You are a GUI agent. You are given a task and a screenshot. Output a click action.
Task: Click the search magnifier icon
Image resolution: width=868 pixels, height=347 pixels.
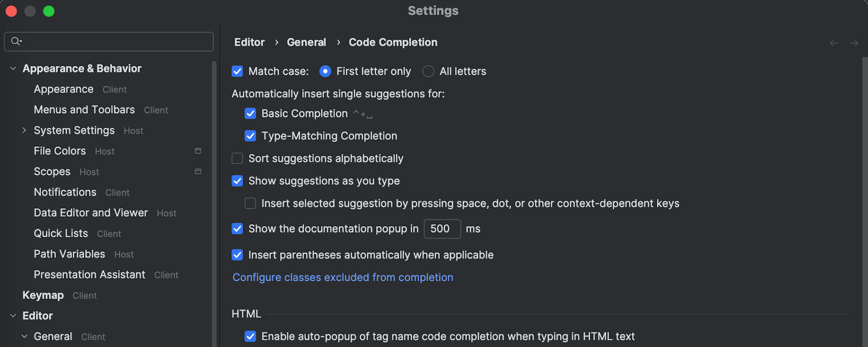[x=16, y=41]
